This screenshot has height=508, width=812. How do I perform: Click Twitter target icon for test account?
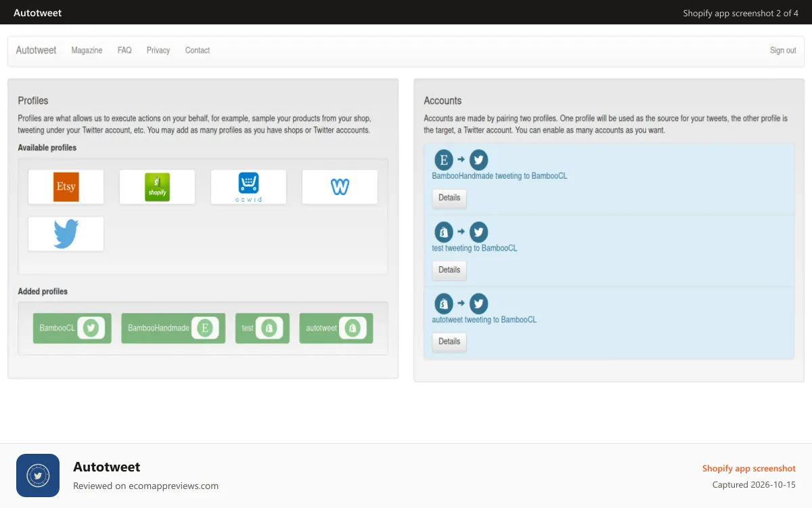click(478, 232)
